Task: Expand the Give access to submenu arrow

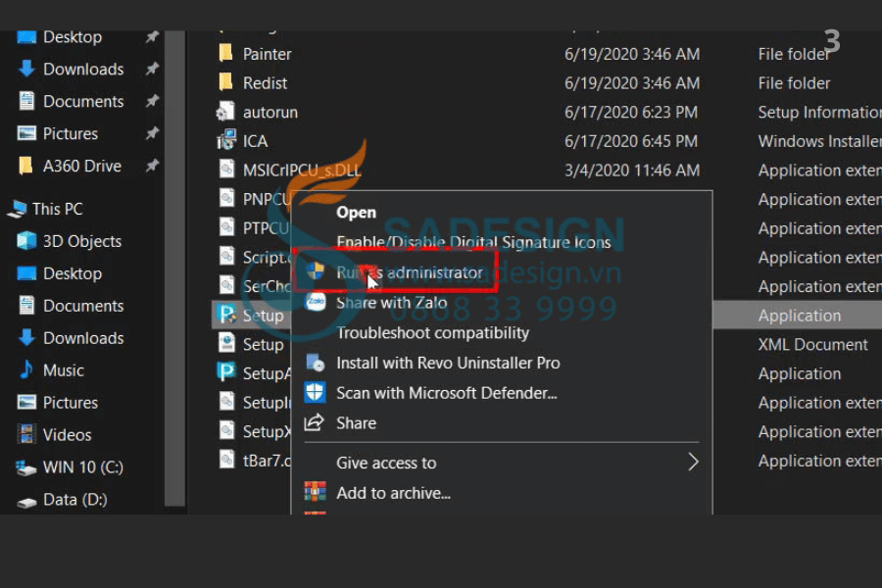Action: pos(693,463)
